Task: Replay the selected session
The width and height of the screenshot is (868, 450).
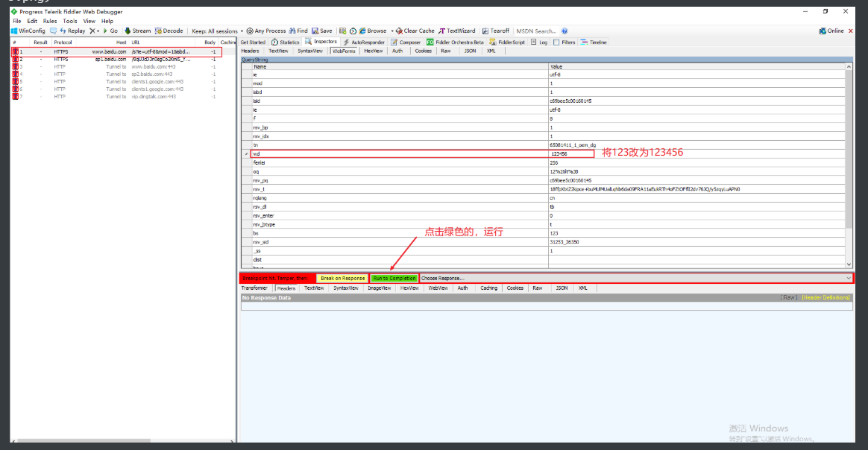Action: click(x=72, y=31)
